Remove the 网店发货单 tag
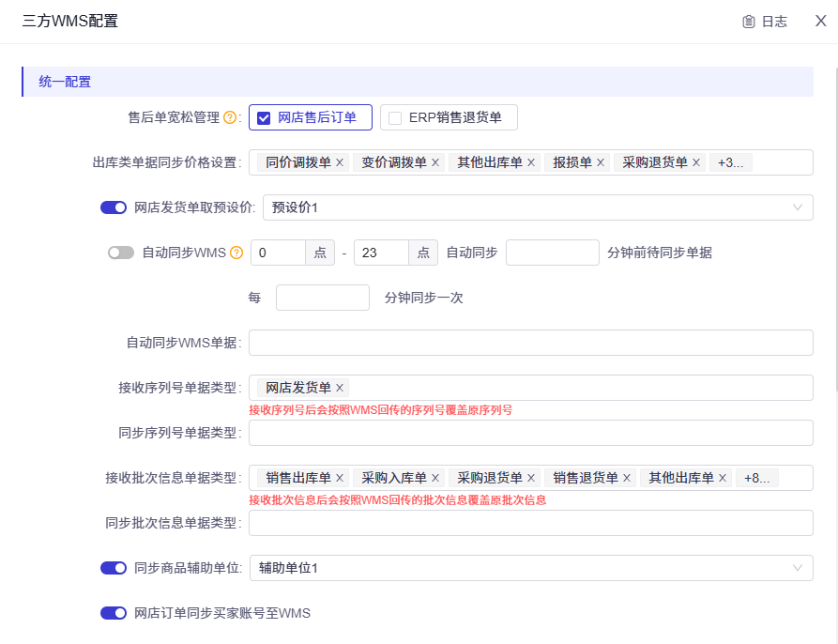The height and width of the screenshot is (644, 838). click(340, 388)
